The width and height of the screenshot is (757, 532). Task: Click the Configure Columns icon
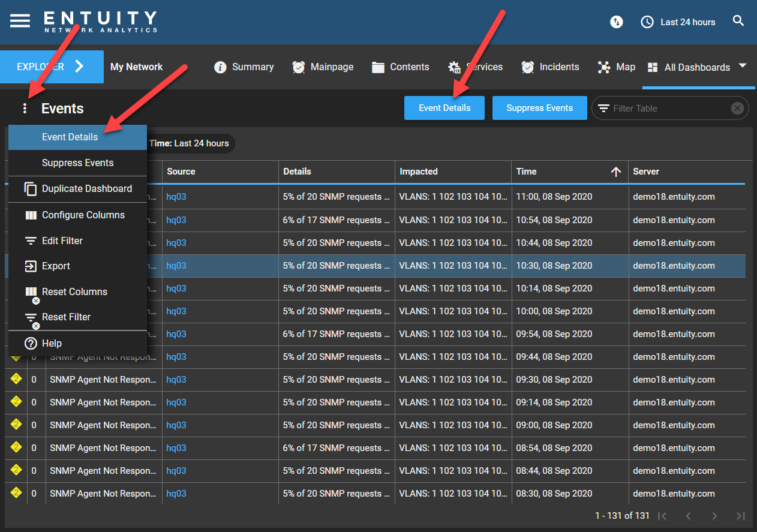31,215
